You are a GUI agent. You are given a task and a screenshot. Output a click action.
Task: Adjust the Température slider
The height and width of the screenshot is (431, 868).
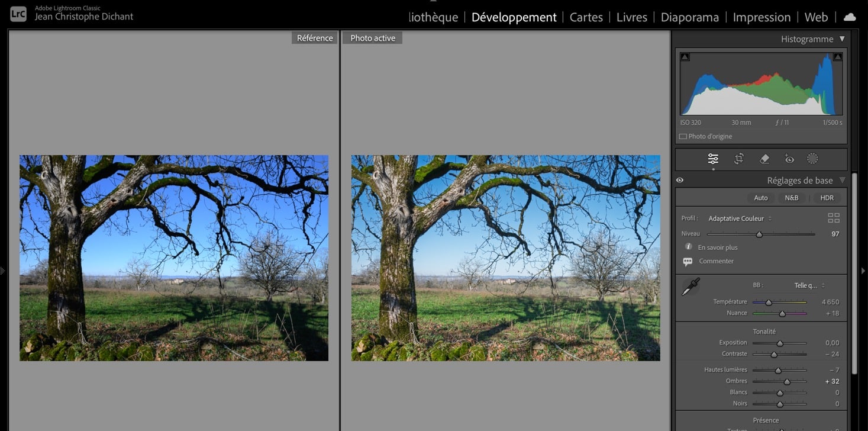(x=779, y=303)
